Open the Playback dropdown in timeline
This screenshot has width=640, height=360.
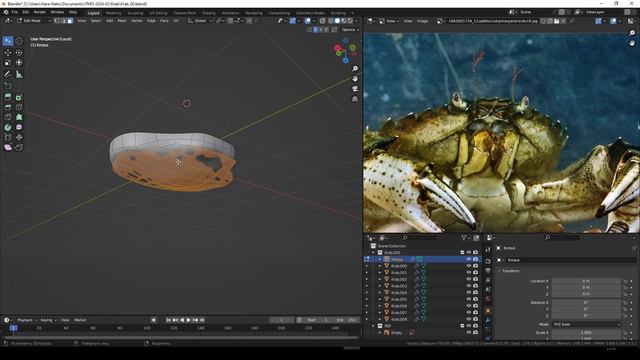pos(27,320)
